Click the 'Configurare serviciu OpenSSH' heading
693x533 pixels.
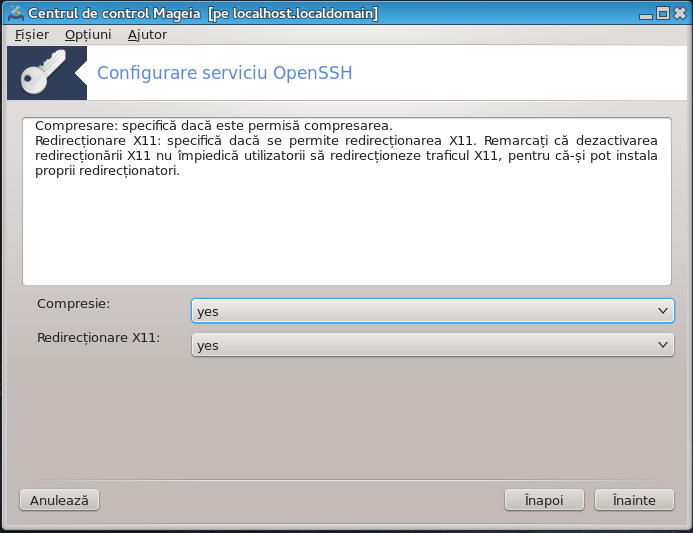point(225,73)
